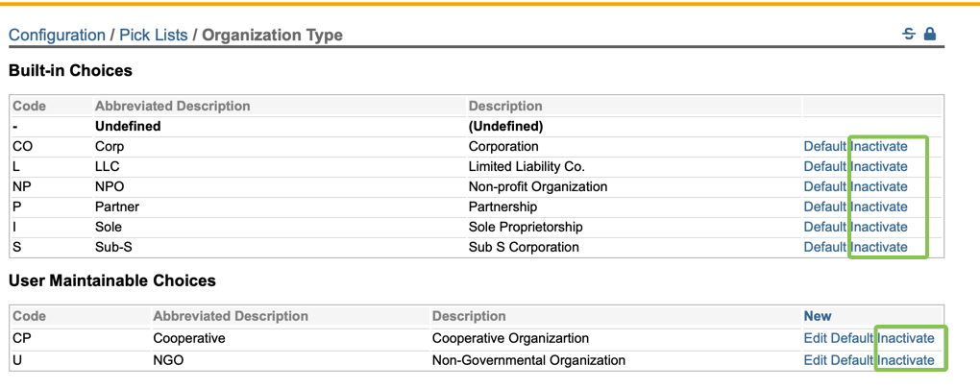Edit the Cooperative Organization entry
Screen dimensions: 980x389
[x=815, y=338]
